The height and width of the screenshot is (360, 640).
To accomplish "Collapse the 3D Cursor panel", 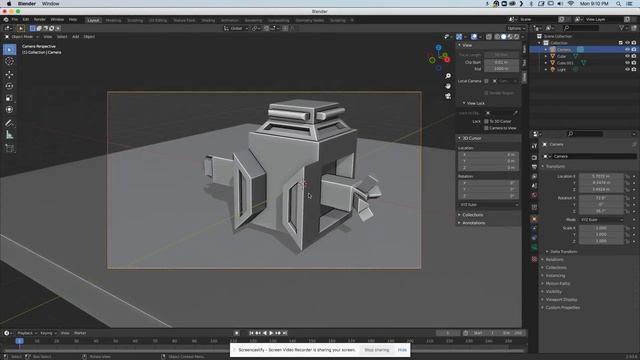I will 459,138.
